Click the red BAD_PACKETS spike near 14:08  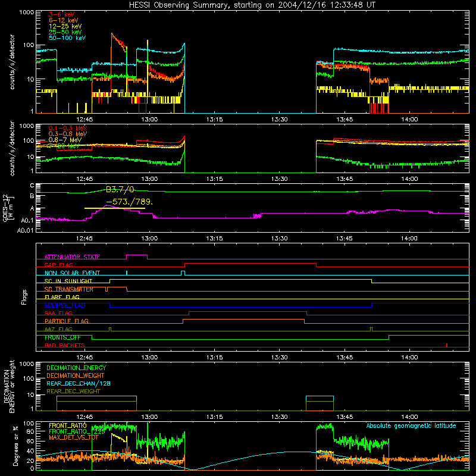[447, 345]
